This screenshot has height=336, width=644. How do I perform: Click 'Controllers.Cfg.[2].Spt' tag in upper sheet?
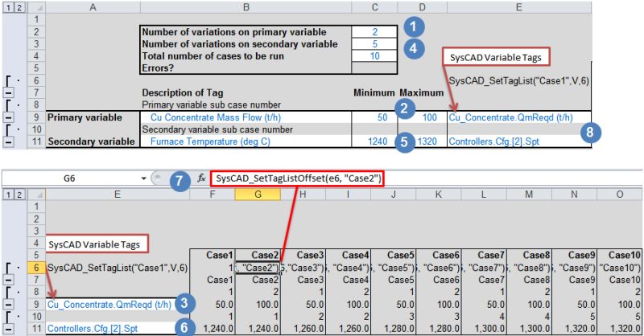pos(519,141)
